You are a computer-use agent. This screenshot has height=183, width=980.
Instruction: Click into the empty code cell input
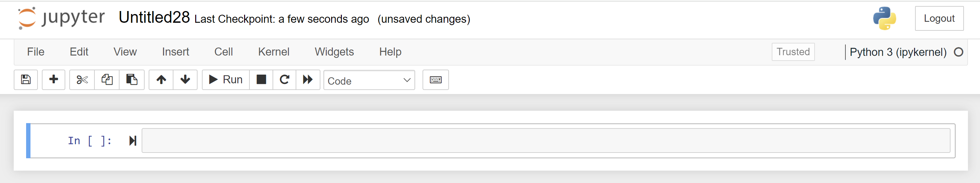pyautogui.click(x=545, y=141)
